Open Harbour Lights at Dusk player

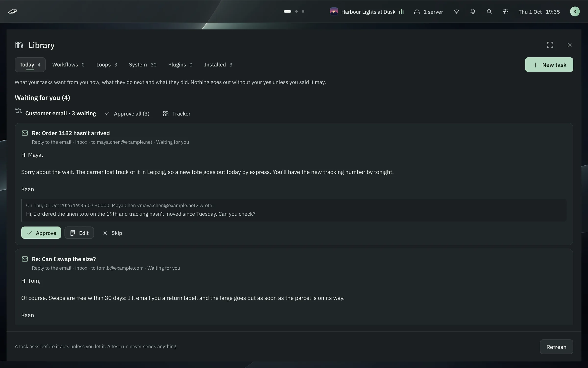pos(367,12)
